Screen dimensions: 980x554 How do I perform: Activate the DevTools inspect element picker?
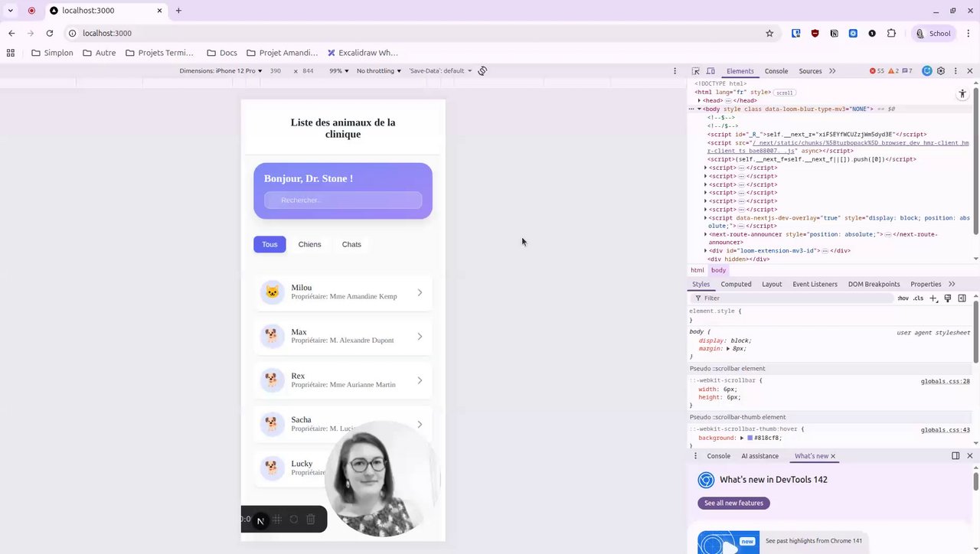tap(696, 71)
